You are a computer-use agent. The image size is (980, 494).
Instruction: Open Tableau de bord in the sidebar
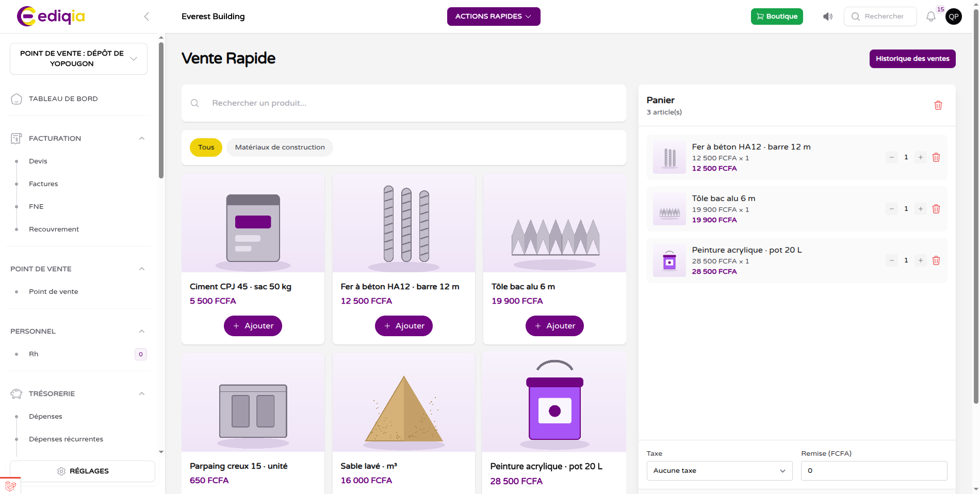[63, 99]
